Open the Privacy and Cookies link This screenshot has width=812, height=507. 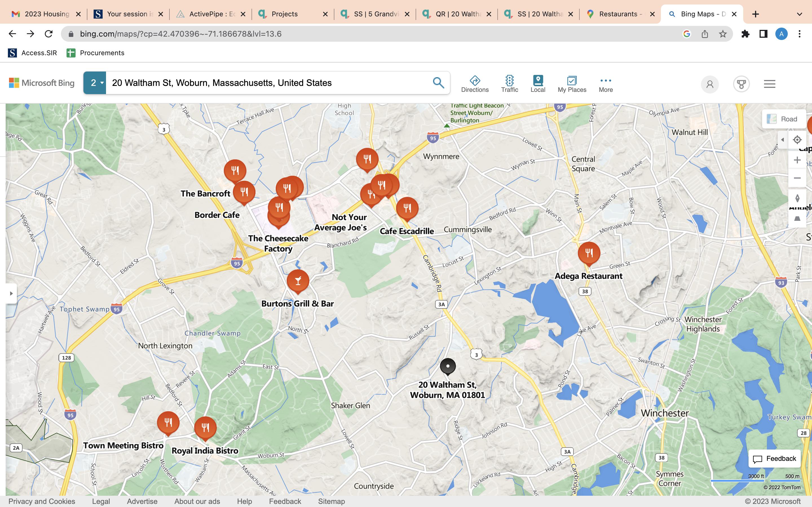point(42,501)
